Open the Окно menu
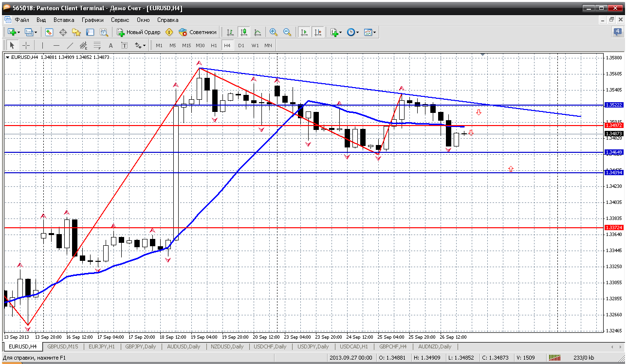Screen dimensions: 627x364 143,20
